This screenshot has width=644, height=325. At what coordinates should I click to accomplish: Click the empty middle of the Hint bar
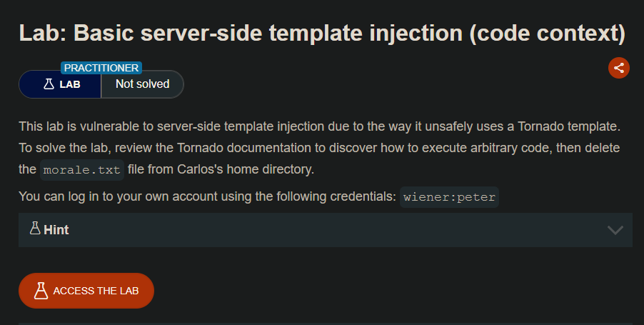[321, 230]
